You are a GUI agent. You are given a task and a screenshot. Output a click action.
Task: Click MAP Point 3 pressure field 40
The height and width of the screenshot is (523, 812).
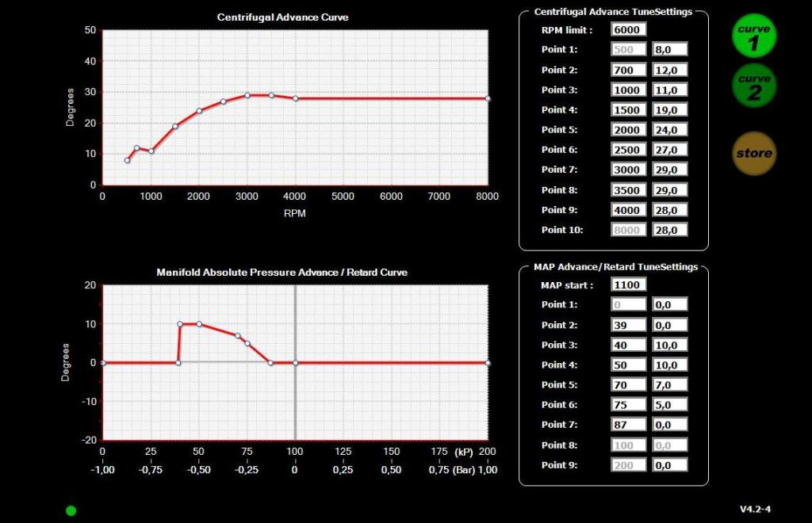[630, 345]
